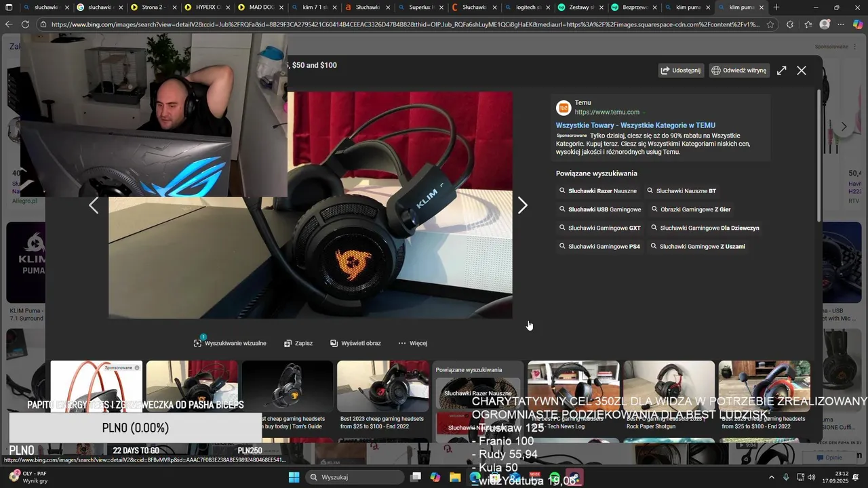Open the favorites list icon
Image resolution: width=868 pixels, height=488 pixels.
(808, 24)
